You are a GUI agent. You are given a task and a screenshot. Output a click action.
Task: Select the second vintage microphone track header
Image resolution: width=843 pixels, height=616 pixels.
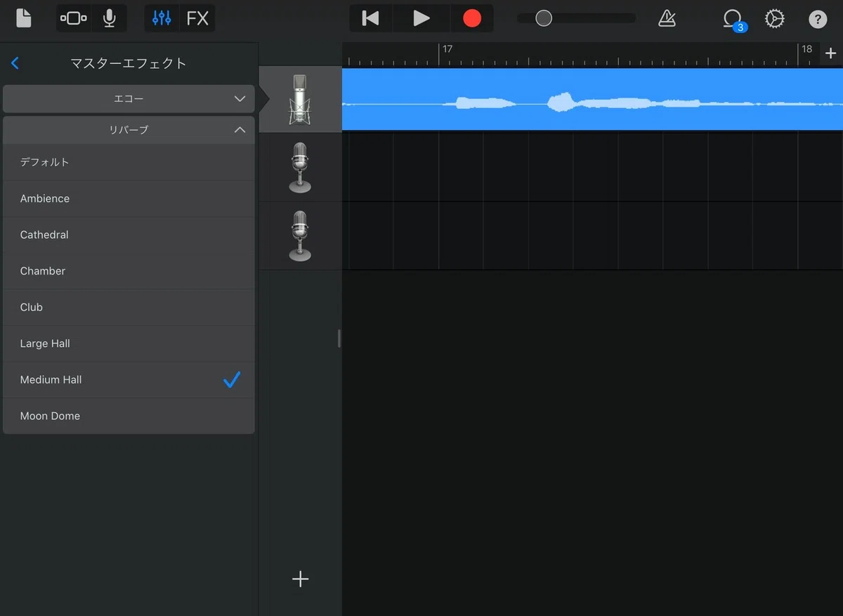300,168
